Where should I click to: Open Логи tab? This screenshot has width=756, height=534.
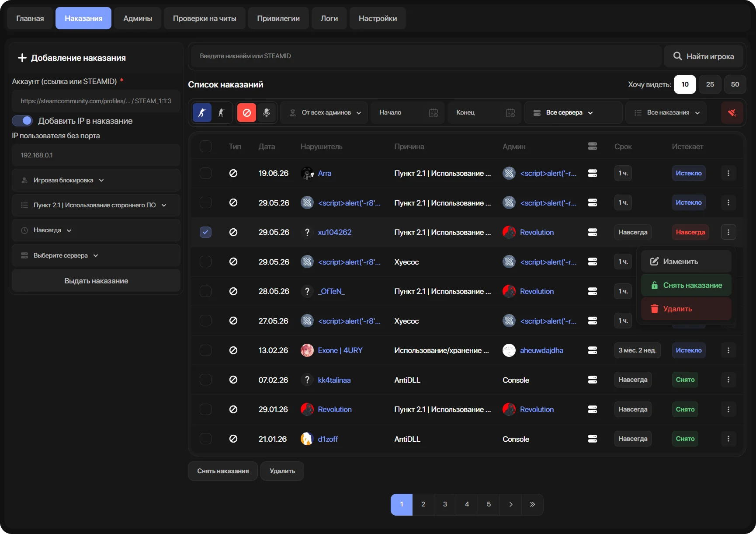(329, 18)
